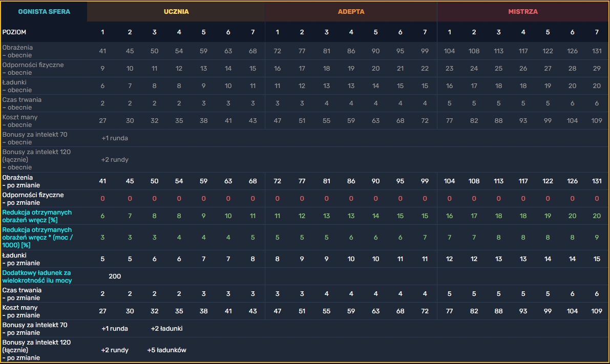Select the 'Obrażenia – obecnie' row label
The height and width of the screenshot is (364, 610).
click(17, 51)
